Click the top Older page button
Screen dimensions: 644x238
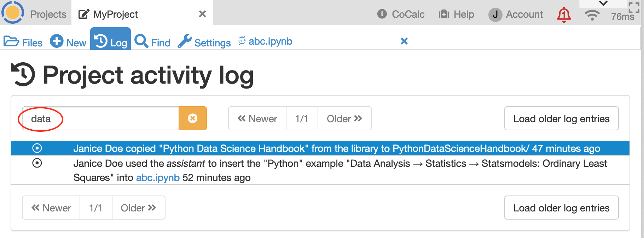click(344, 119)
